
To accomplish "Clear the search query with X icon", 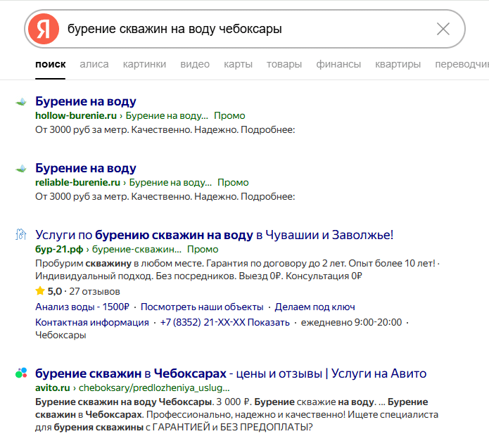I will 443,29.
